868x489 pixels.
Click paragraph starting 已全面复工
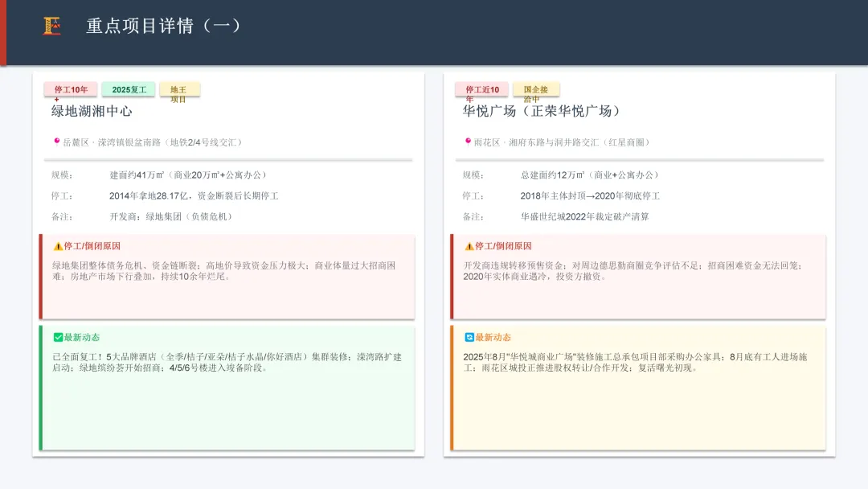coord(227,362)
